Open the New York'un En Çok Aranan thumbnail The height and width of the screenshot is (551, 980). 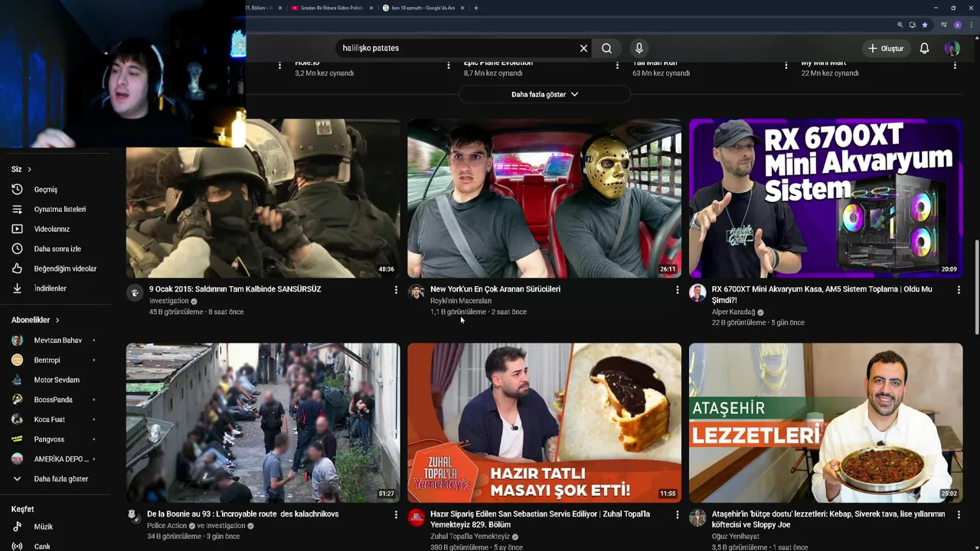click(544, 199)
